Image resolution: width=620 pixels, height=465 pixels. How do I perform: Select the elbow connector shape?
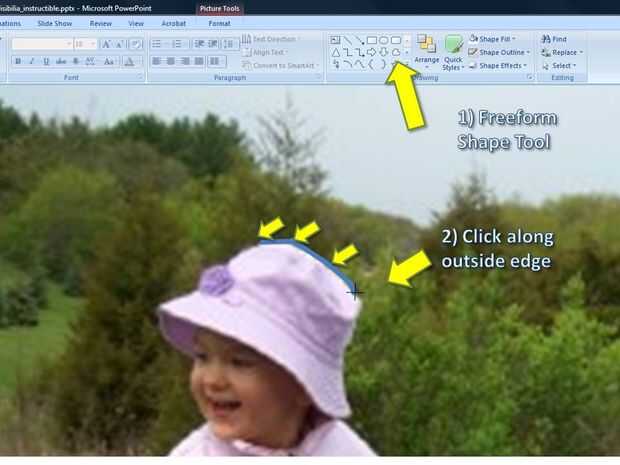click(x=347, y=52)
